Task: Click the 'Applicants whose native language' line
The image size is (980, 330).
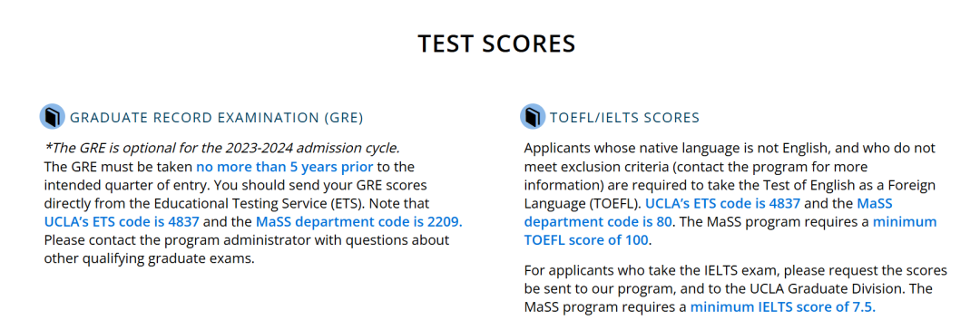Action: (730, 149)
